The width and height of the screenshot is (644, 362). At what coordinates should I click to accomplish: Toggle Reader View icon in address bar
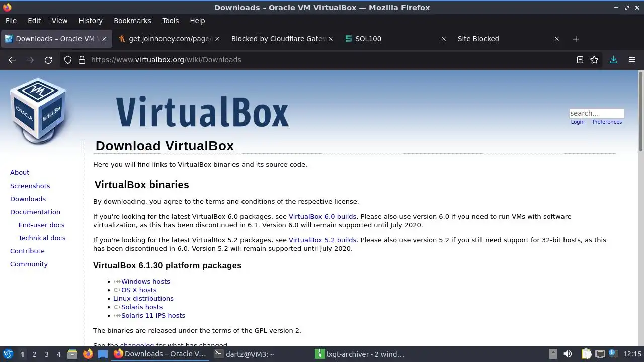580,60
